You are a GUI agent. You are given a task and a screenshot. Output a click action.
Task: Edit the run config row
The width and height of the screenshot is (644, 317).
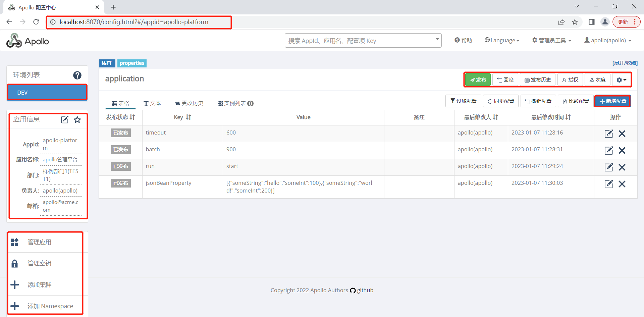click(x=609, y=167)
